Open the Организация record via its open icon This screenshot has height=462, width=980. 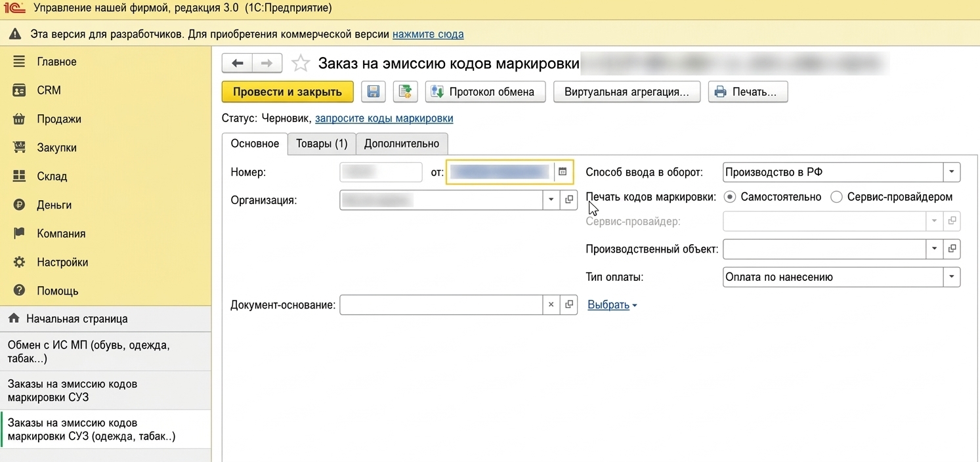[569, 199]
